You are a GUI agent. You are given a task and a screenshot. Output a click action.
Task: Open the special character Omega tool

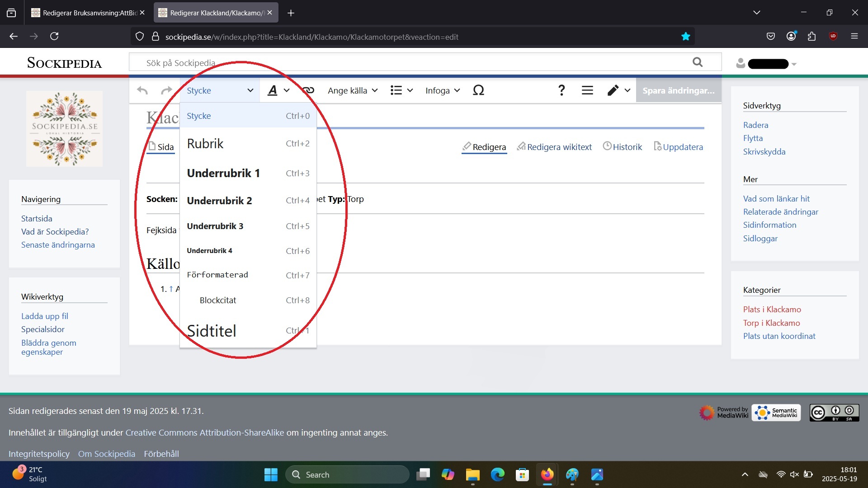click(478, 90)
